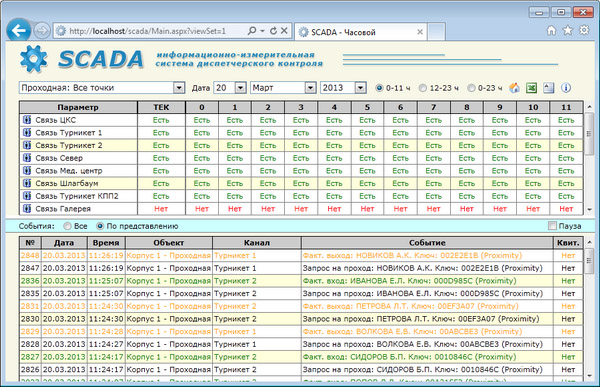Click hour 11 column header

pos(566,108)
